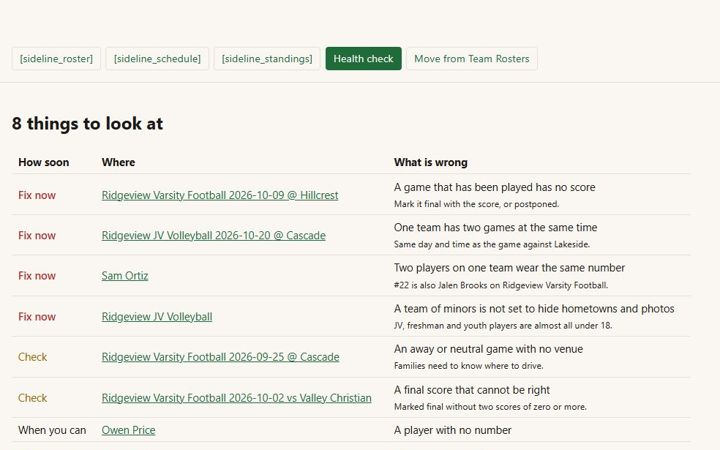
Task: Click 'Fix now' in the 2026-10-20 Cascade row
Action: (37, 236)
